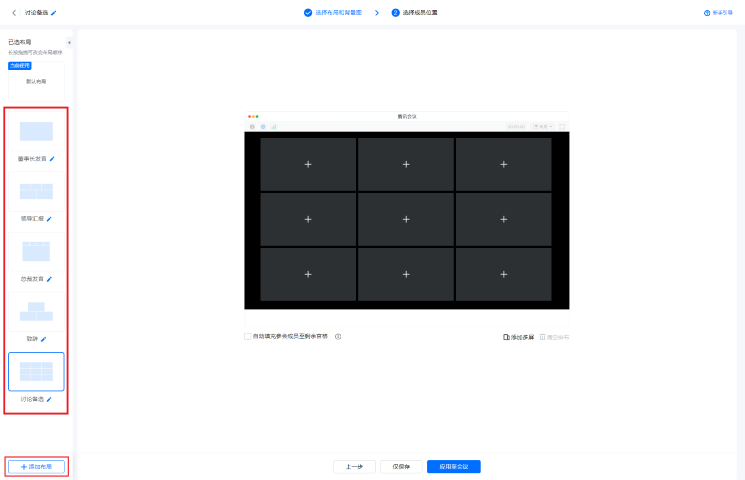Click the meeting info icon in preview toolbar

pyautogui.click(x=252, y=127)
